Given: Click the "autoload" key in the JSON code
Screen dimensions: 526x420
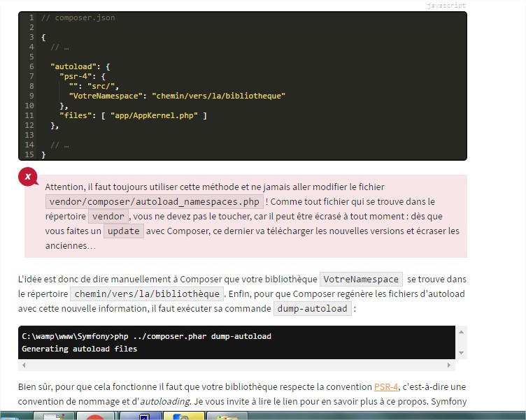Looking at the screenshot, I should (73, 66).
